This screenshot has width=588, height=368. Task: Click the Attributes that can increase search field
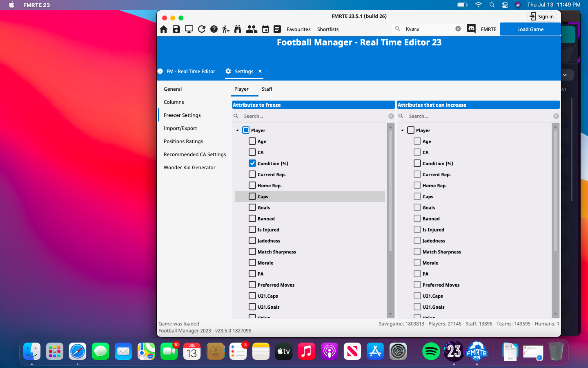(x=478, y=116)
